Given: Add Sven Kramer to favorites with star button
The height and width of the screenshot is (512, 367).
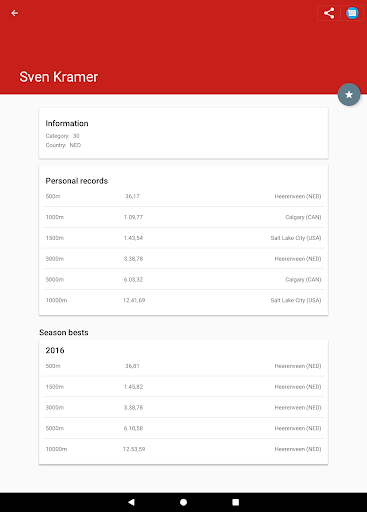Looking at the screenshot, I should (x=349, y=95).
